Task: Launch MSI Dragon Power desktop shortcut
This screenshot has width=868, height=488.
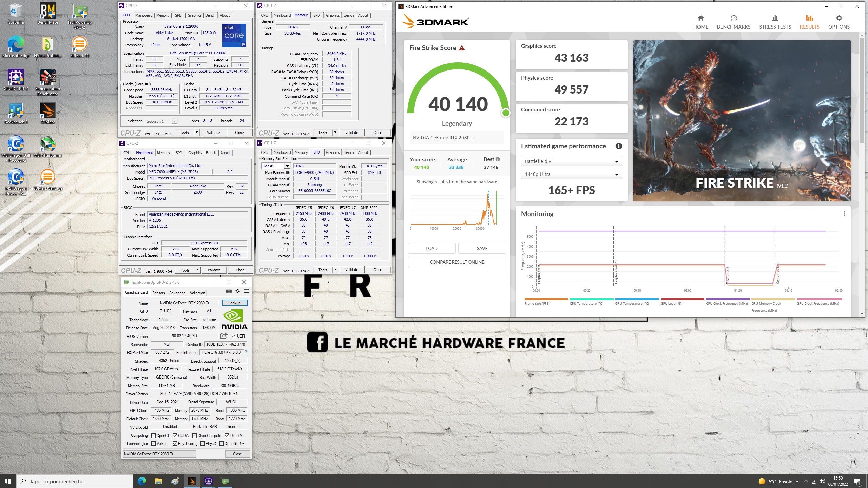Action: pyautogui.click(x=16, y=182)
